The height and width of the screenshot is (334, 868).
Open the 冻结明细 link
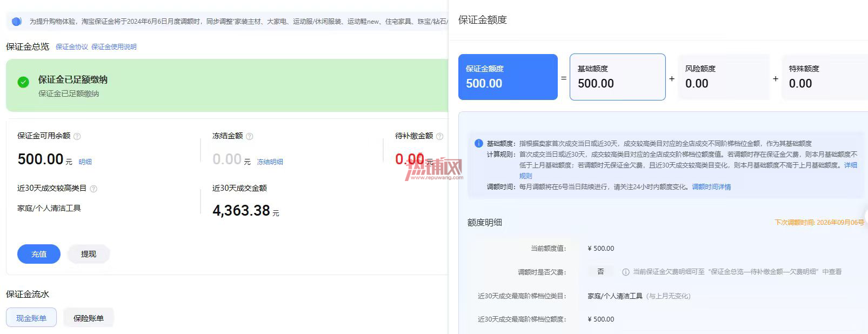click(270, 162)
